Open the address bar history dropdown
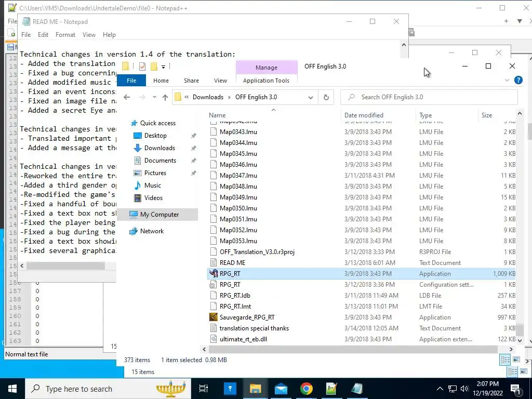Image resolution: width=532 pixels, height=399 pixels. click(311, 97)
